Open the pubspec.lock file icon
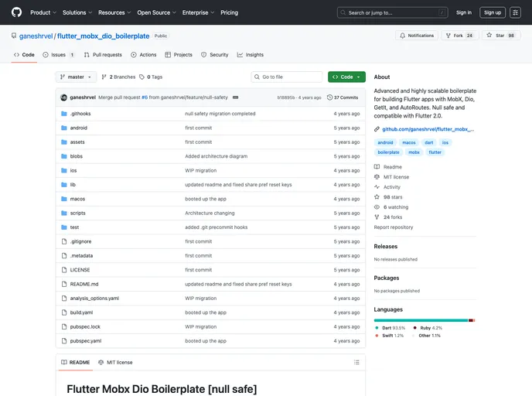Screen dimensions: 532x396 pos(63,327)
